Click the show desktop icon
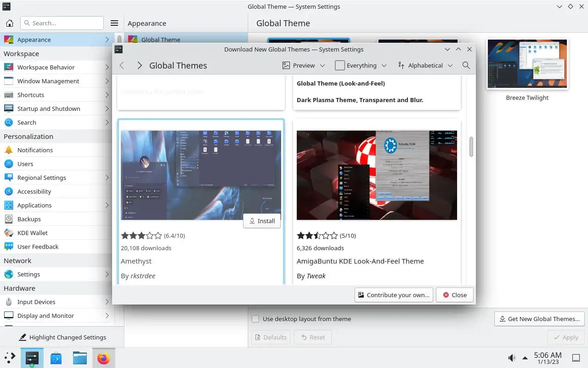 click(x=576, y=358)
